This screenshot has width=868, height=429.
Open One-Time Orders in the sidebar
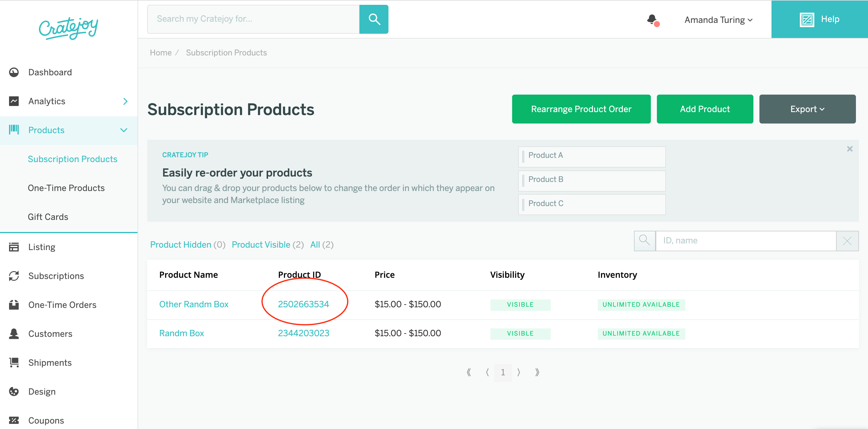click(62, 305)
